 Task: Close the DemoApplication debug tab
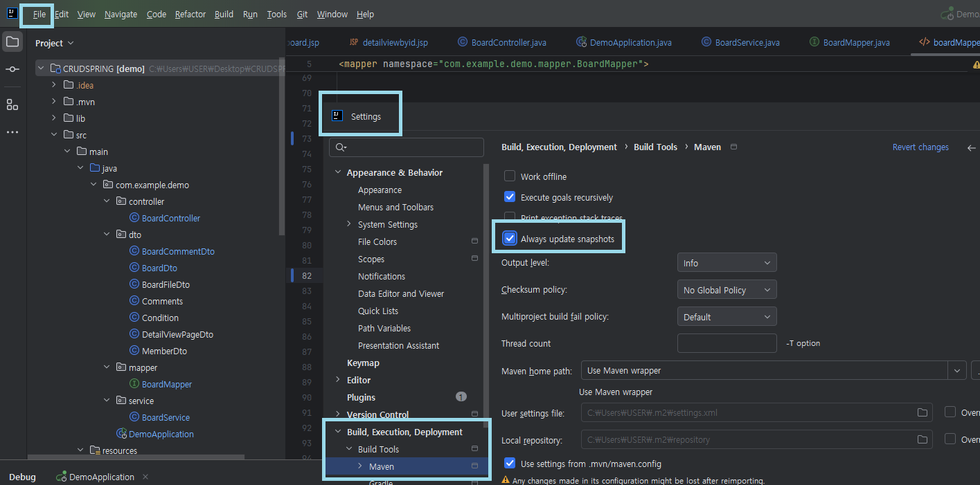145,477
